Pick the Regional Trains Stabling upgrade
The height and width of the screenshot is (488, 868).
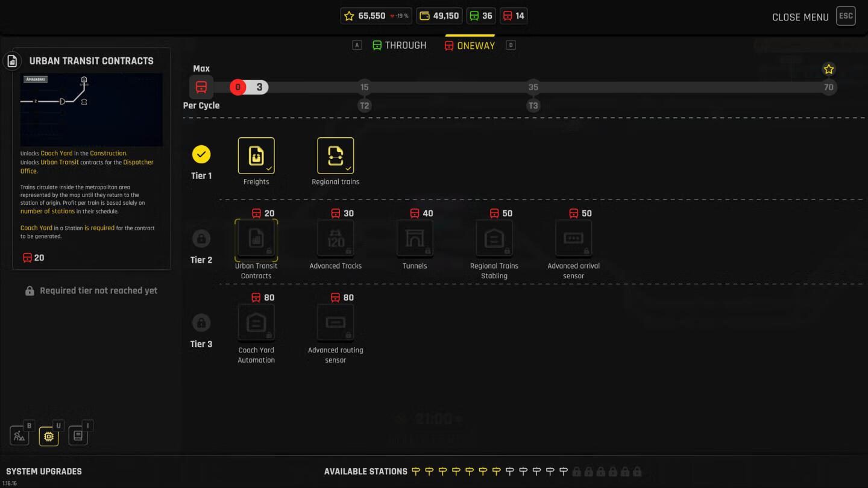pos(494,239)
